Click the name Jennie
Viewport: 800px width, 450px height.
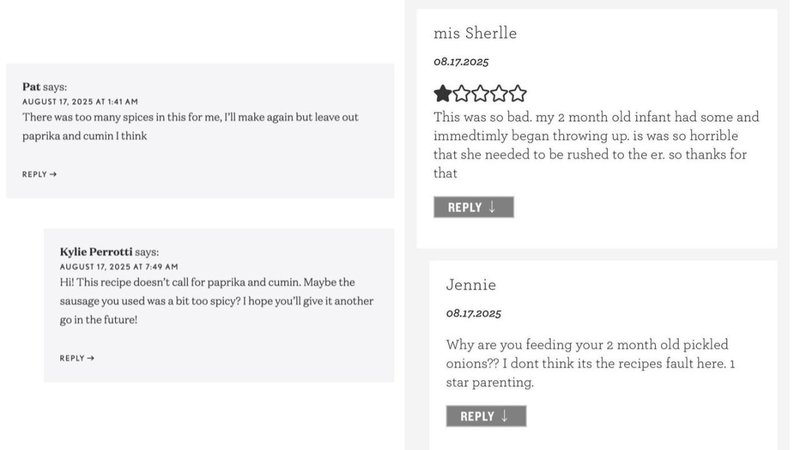coord(471,286)
